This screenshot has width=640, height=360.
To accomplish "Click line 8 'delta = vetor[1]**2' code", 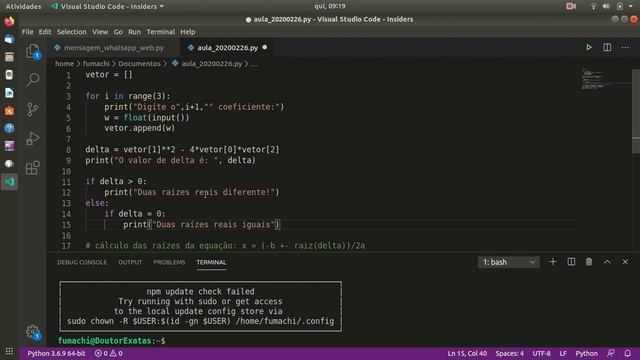I will [x=182, y=149].
